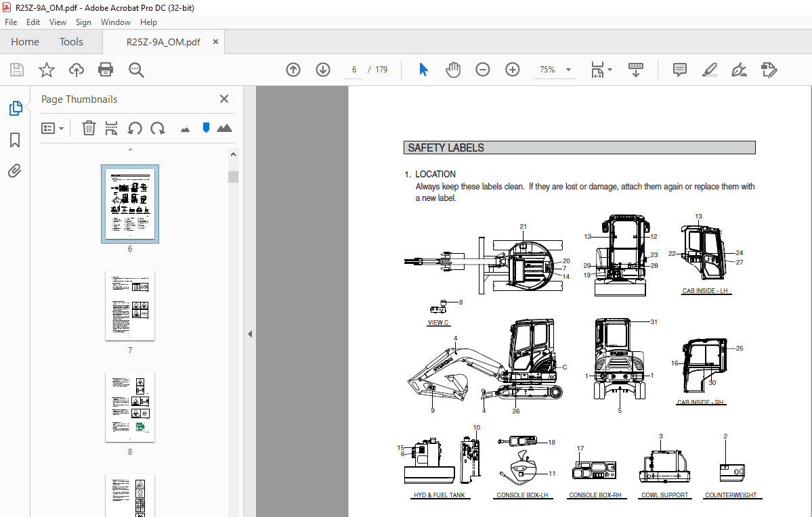This screenshot has width=812, height=517.
Task: Open thumbnails options menu dropdown
Action: coord(52,128)
